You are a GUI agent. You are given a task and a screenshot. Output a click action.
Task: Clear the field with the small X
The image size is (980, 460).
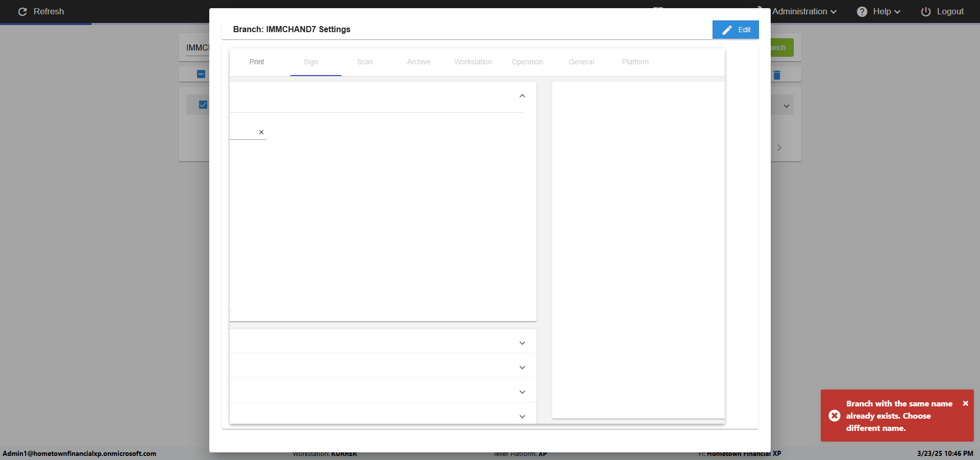[261, 132]
